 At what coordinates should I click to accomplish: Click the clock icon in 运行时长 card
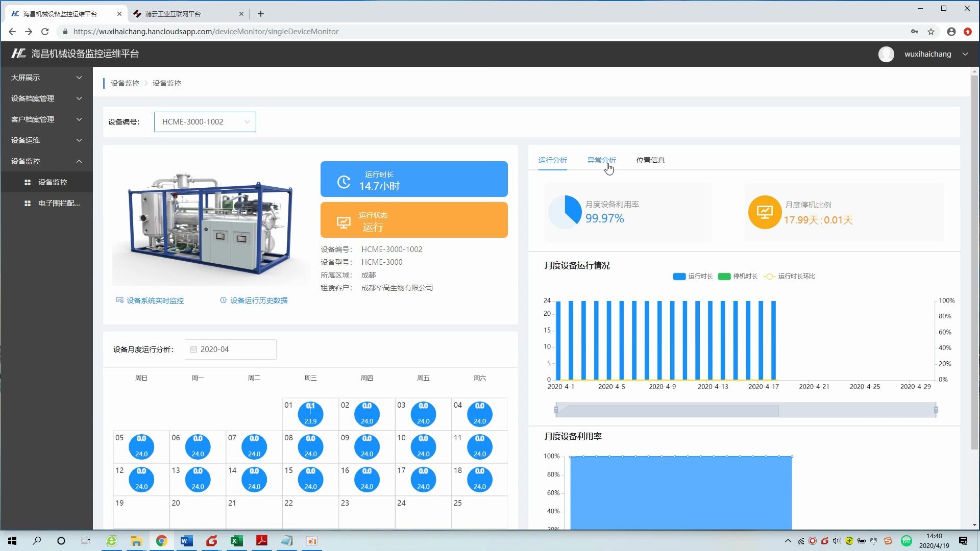pyautogui.click(x=344, y=182)
